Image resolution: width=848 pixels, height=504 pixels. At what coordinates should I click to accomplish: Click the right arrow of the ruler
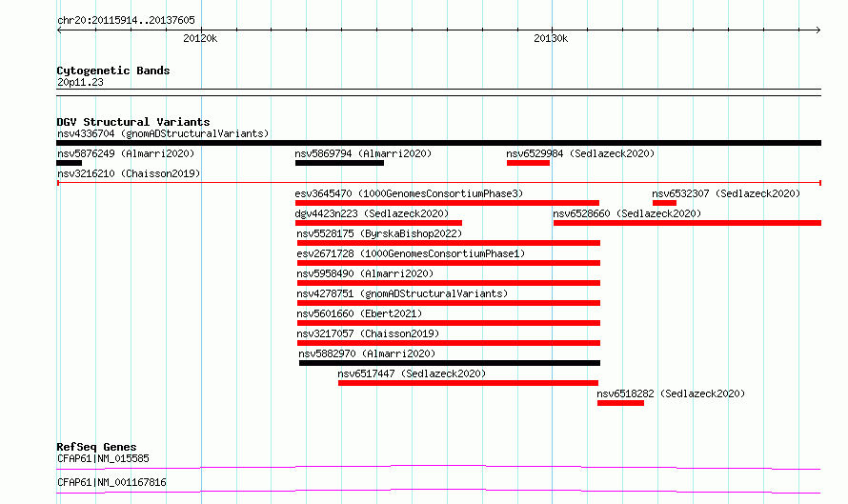point(818,30)
